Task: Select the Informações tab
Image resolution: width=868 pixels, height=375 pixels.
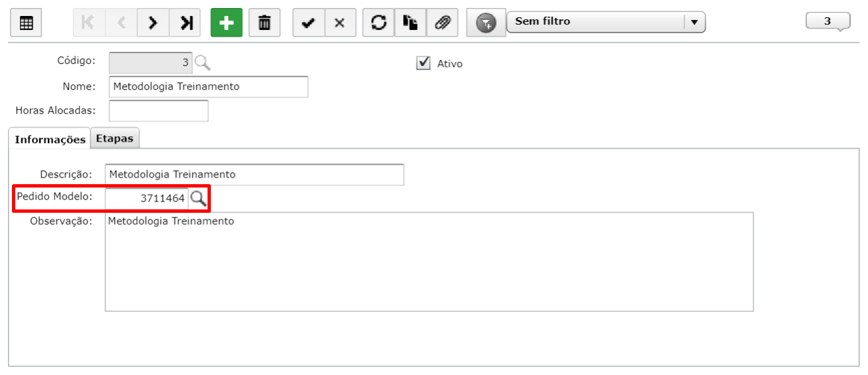Action: tap(50, 139)
